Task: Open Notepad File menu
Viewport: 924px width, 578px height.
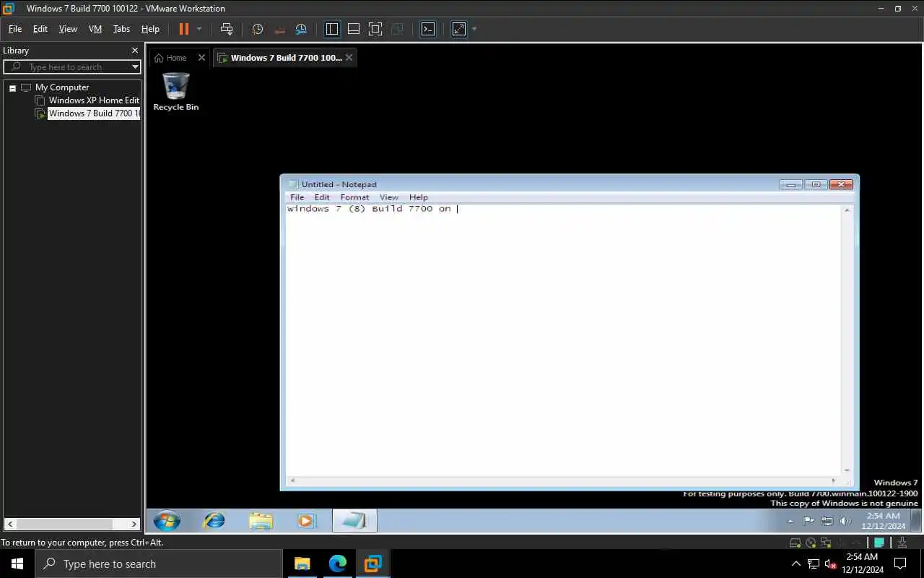Action: click(x=297, y=197)
